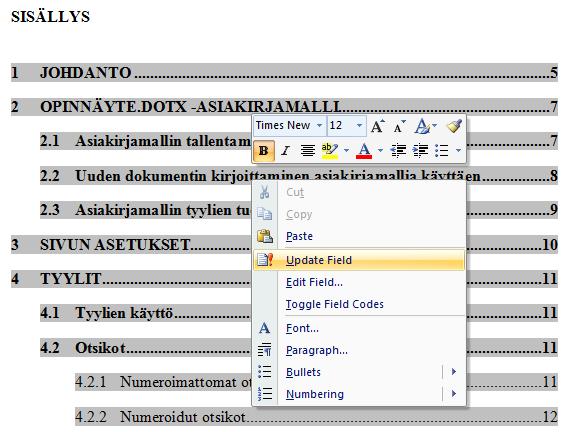Apply the red font color
Viewport: 574px width, 432px height.
(x=364, y=150)
